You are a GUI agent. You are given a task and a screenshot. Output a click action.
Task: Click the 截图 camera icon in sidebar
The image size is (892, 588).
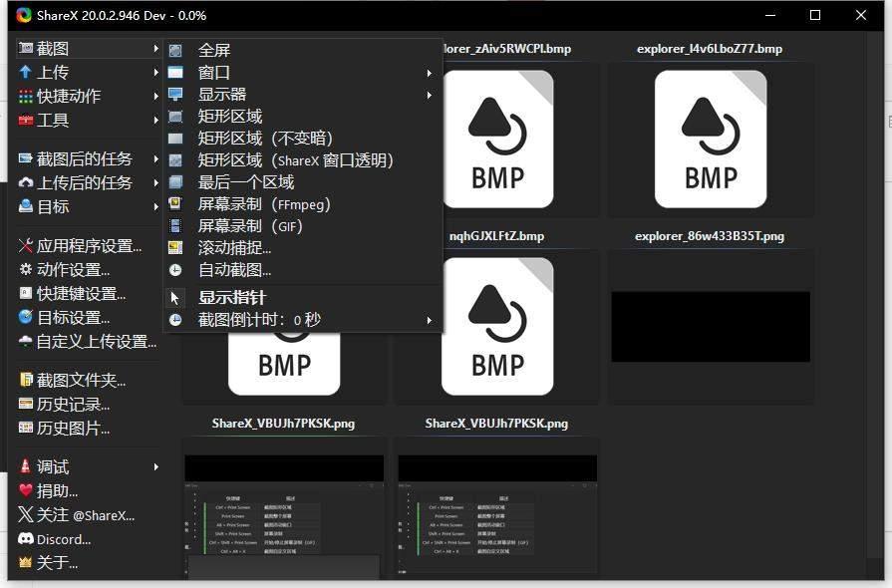coord(26,49)
